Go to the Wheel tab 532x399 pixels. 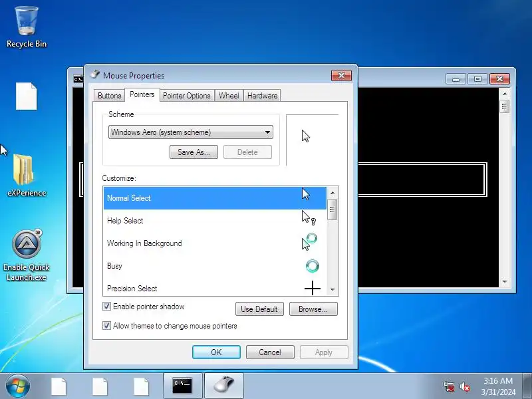pyautogui.click(x=229, y=96)
